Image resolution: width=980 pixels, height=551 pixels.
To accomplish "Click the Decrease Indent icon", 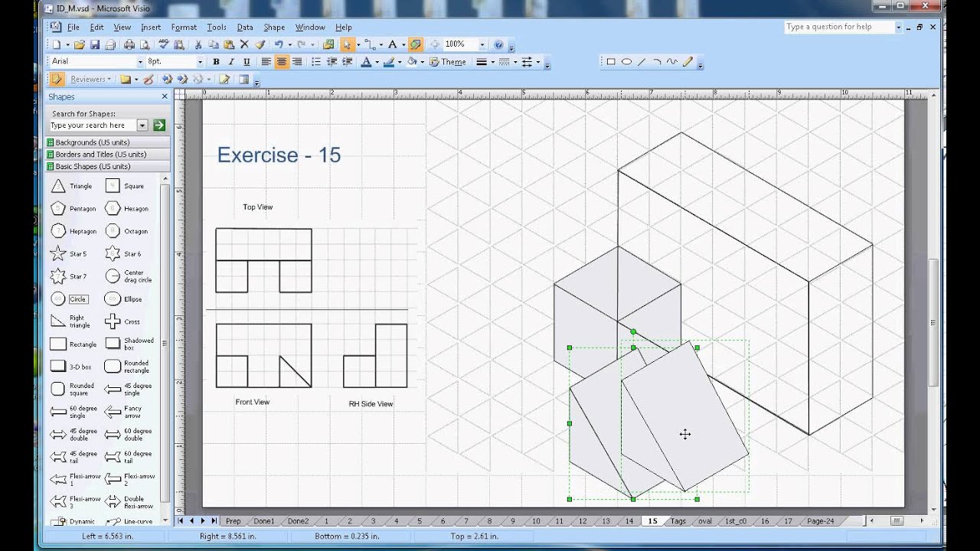I will pos(332,62).
